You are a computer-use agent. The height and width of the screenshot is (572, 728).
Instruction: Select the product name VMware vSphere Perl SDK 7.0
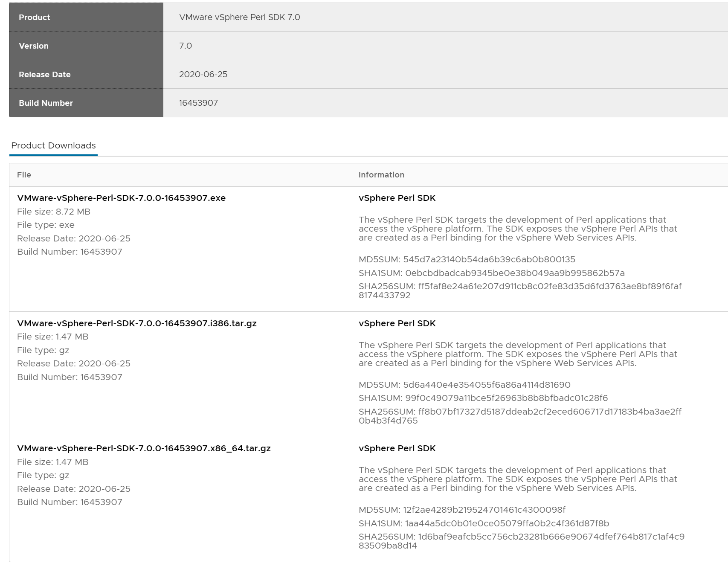click(239, 17)
